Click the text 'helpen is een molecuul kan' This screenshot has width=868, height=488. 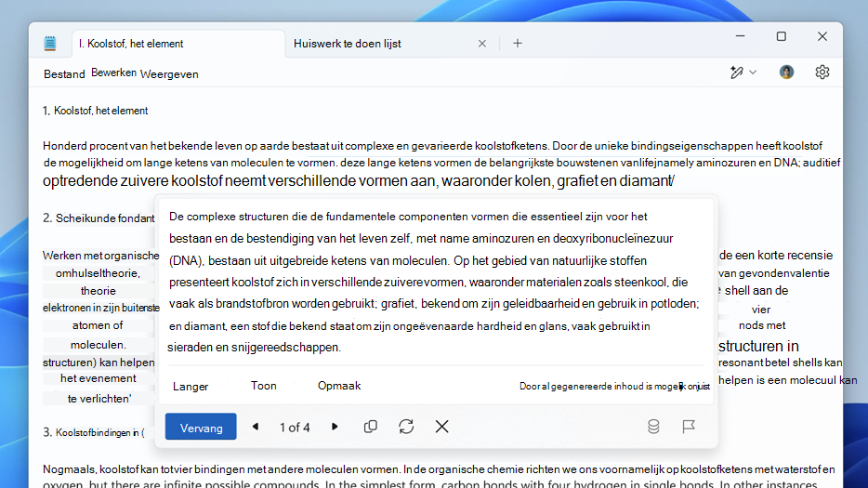pos(788,380)
